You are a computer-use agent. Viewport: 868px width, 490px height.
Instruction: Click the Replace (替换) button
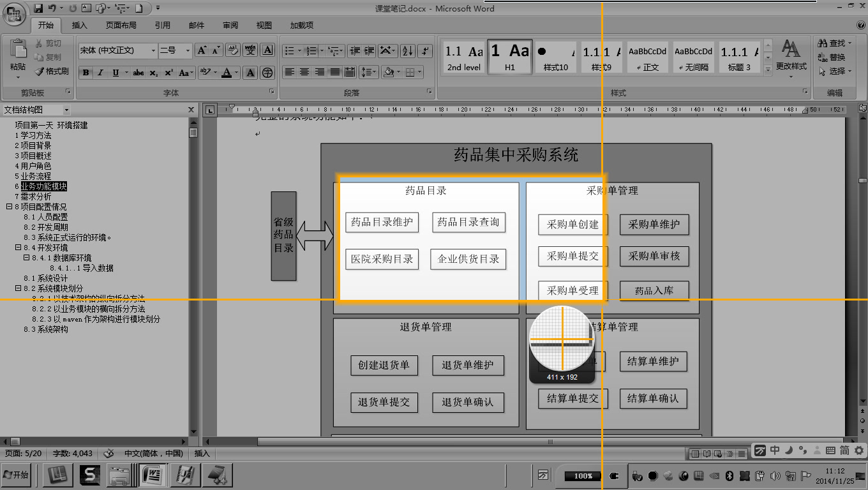832,57
